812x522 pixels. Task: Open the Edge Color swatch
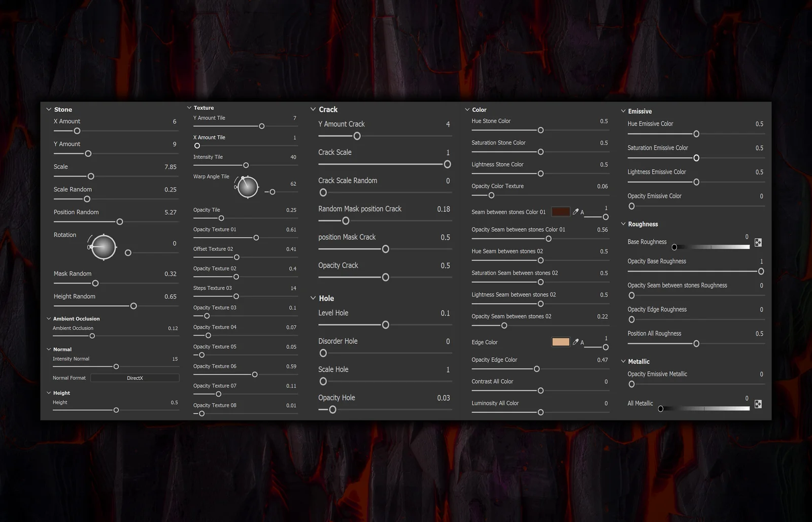point(560,342)
